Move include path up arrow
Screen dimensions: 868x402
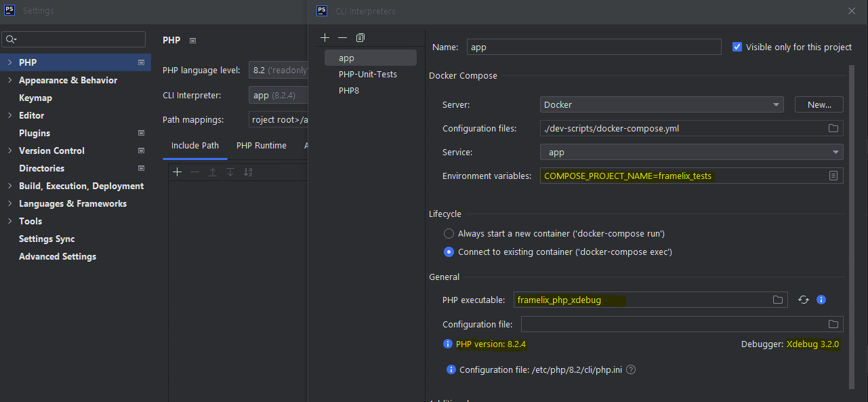(x=213, y=172)
